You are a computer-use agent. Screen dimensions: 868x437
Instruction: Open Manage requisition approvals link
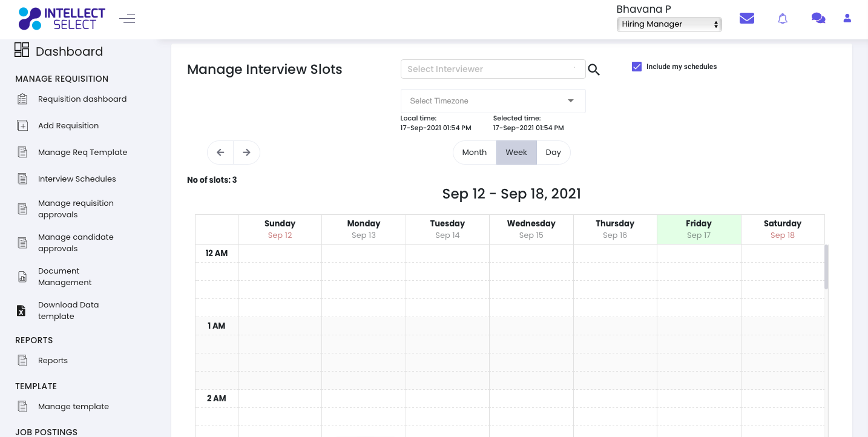[76, 209]
